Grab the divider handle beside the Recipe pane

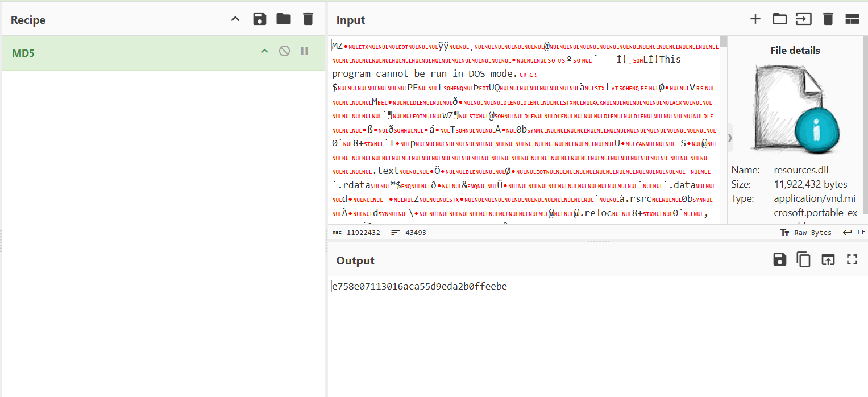point(326,241)
